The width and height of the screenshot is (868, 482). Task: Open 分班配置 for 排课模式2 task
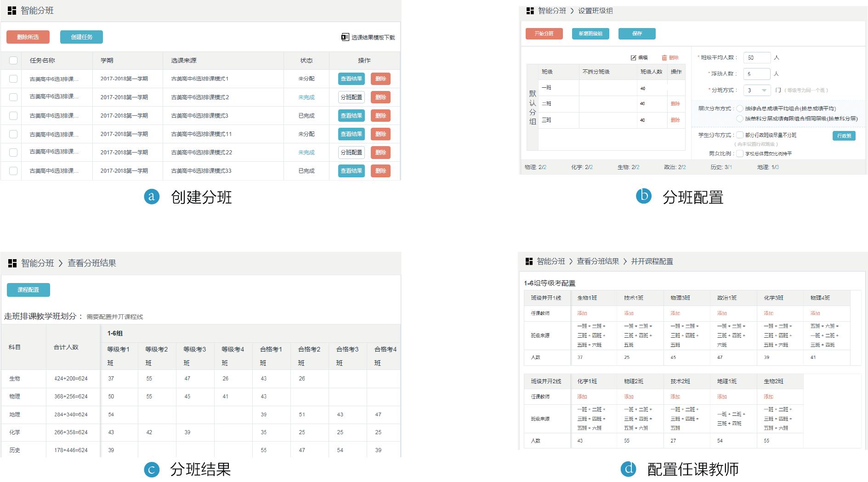click(352, 97)
